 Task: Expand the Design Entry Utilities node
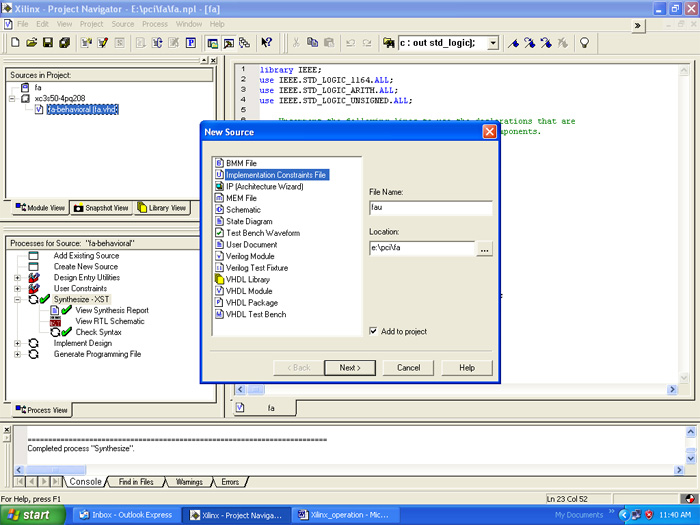[17, 278]
